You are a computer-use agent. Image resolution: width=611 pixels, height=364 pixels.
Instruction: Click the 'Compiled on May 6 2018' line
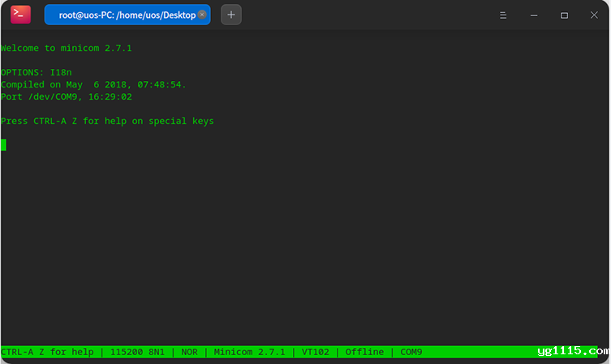coord(93,84)
